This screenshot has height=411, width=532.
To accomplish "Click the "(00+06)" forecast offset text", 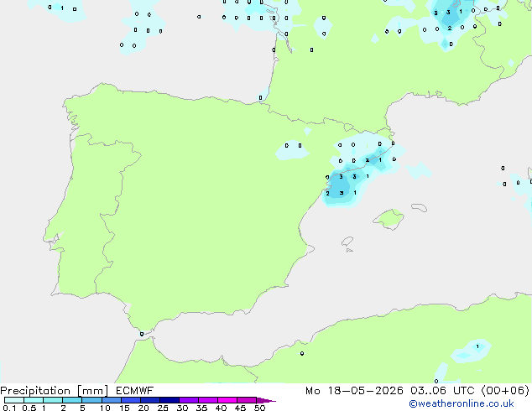I will (505, 391).
